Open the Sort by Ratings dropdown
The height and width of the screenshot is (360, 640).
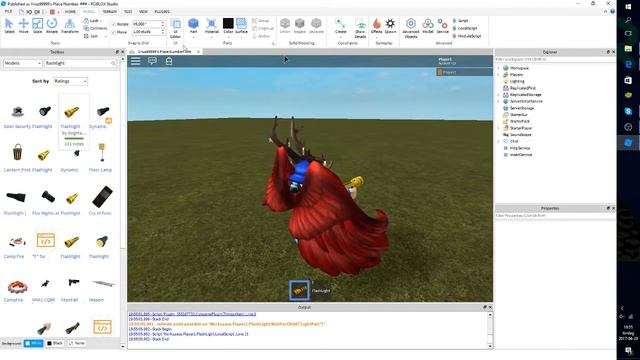[70, 81]
